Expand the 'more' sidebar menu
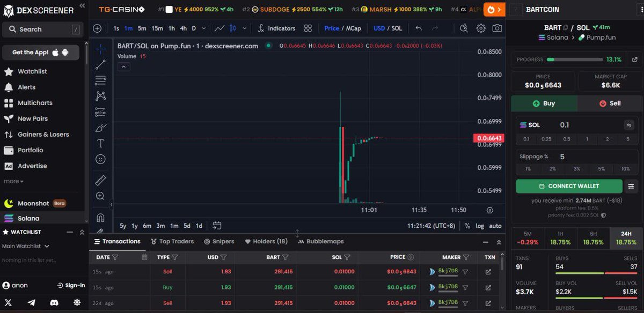The image size is (644, 313). (x=13, y=181)
